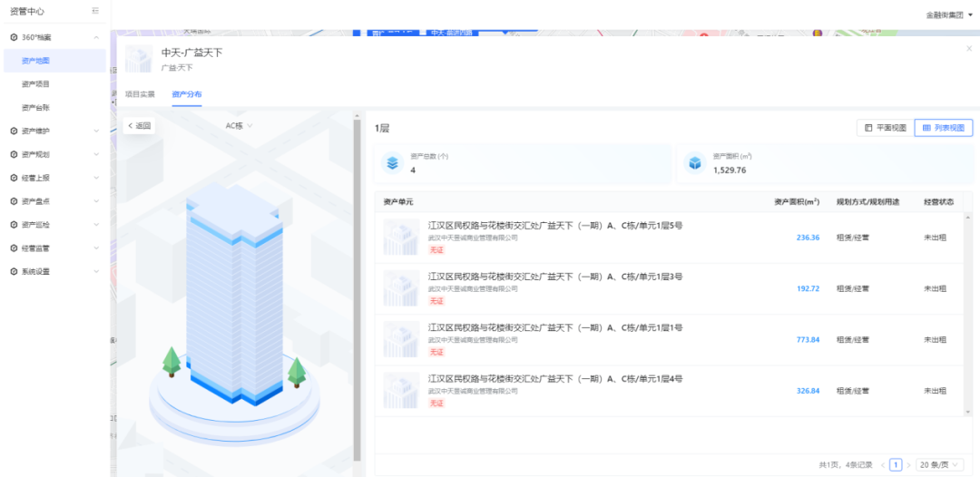Switch to 平面视图 view

point(885,128)
